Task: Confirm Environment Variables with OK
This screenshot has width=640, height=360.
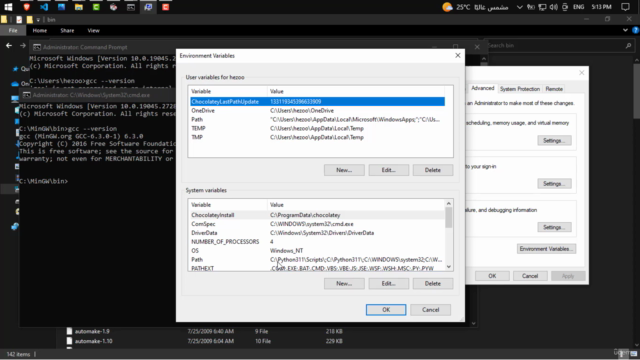Action: pos(386,310)
